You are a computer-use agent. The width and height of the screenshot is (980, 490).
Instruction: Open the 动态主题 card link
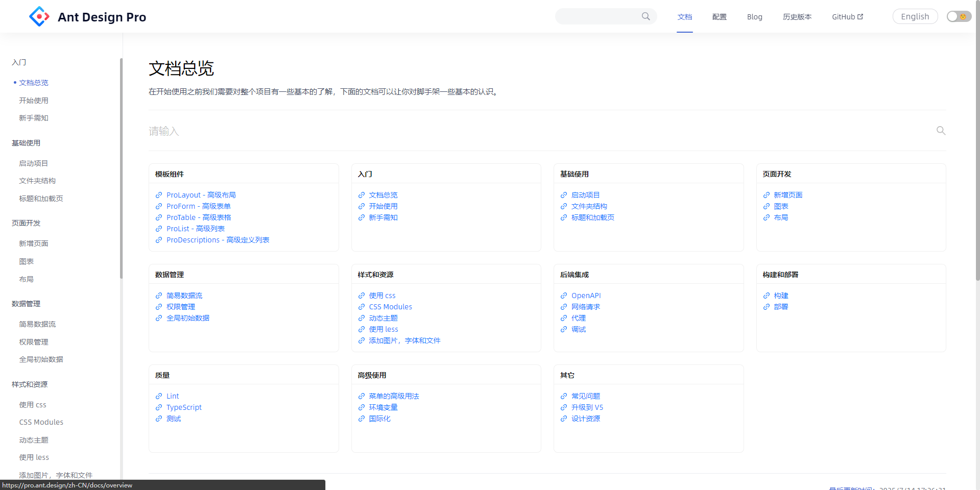point(384,318)
